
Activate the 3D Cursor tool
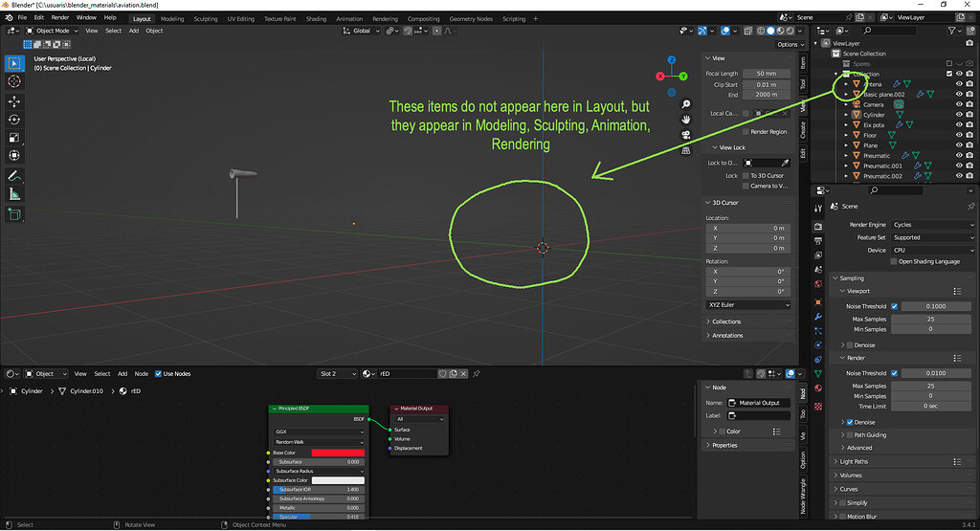pyautogui.click(x=14, y=82)
